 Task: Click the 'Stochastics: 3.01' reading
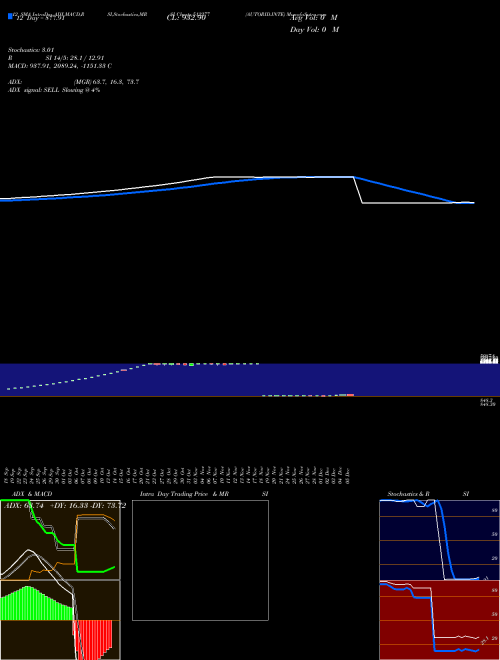tap(30, 50)
